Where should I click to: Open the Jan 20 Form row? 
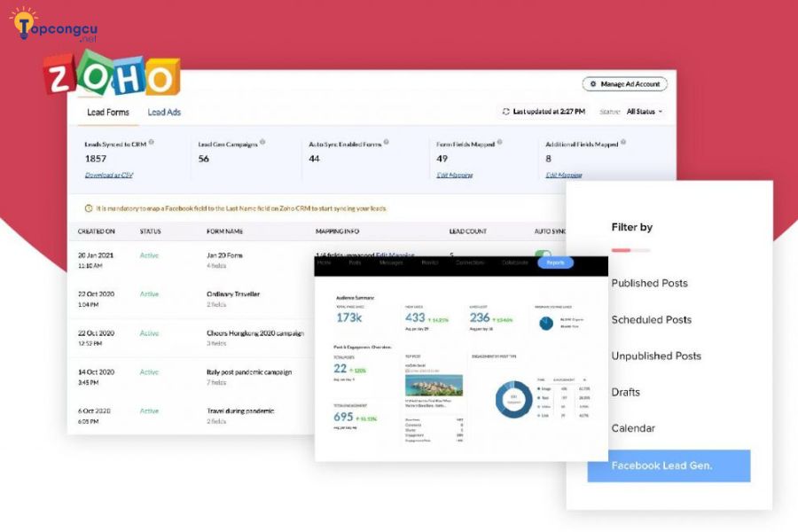pos(224,255)
